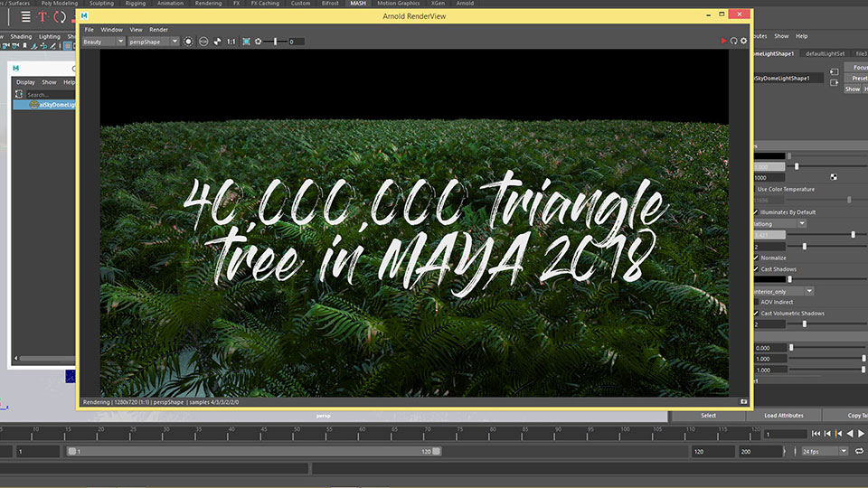
Task: Toggle Illuminates By Default checkbox
Action: pyautogui.click(x=756, y=211)
